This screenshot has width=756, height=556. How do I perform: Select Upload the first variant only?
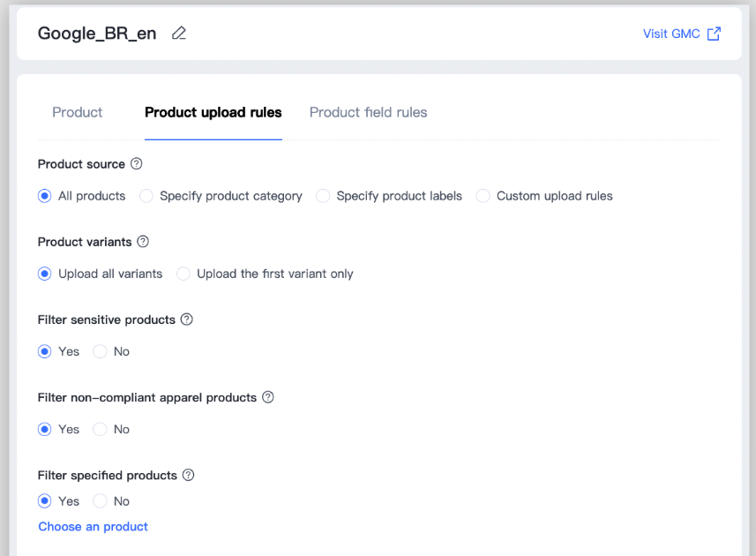click(183, 274)
